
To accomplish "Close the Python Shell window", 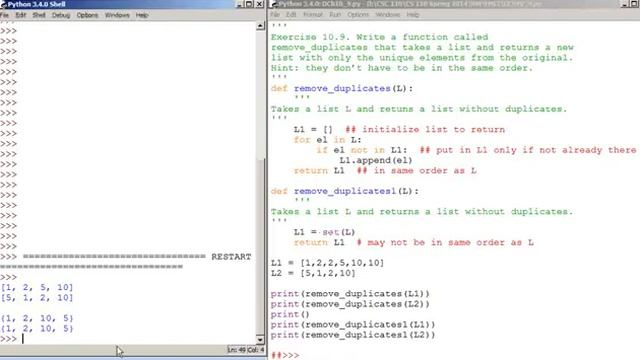I will point(259,4).
